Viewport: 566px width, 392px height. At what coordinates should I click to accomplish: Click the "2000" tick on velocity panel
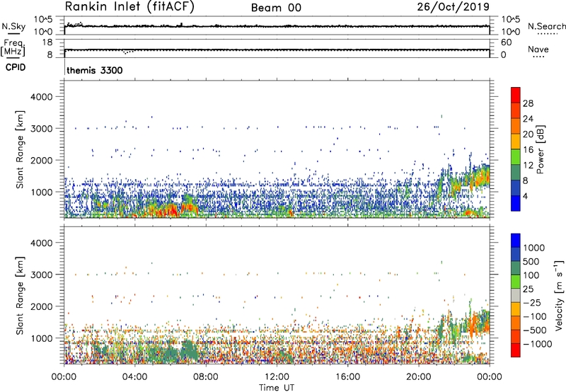(42, 306)
